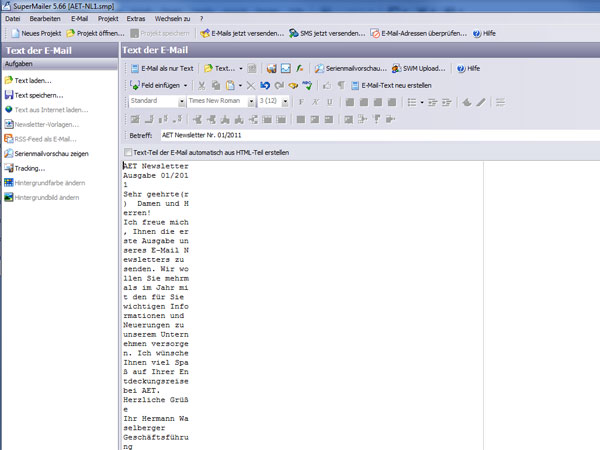Open the Datei menu
The width and height of the screenshot is (600, 450).
coord(13,18)
